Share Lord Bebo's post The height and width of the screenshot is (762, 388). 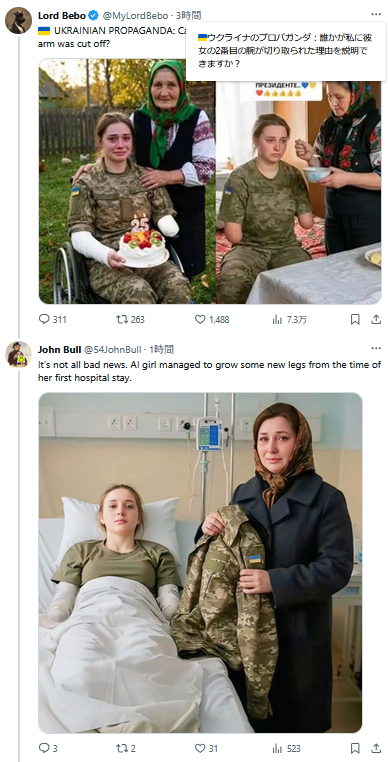pyautogui.click(x=376, y=319)
